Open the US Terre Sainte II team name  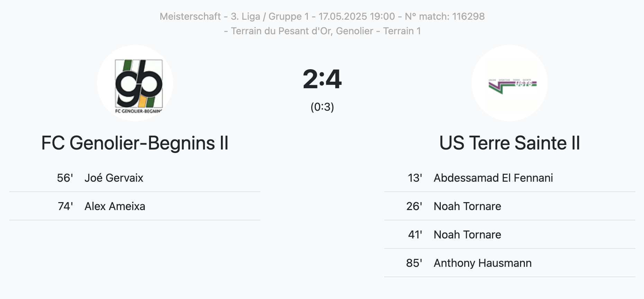point(510,143)
